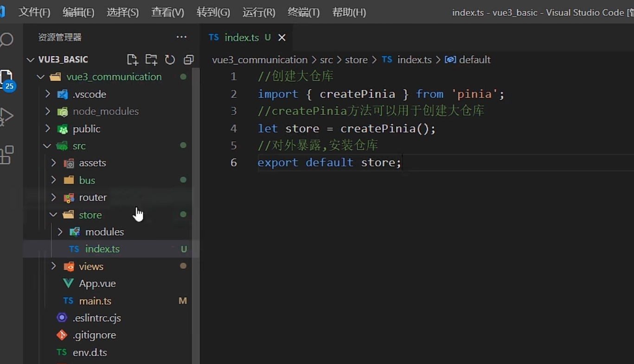634x364 pixels.
Task: Open the Extensions view
Action: point(6,155)
